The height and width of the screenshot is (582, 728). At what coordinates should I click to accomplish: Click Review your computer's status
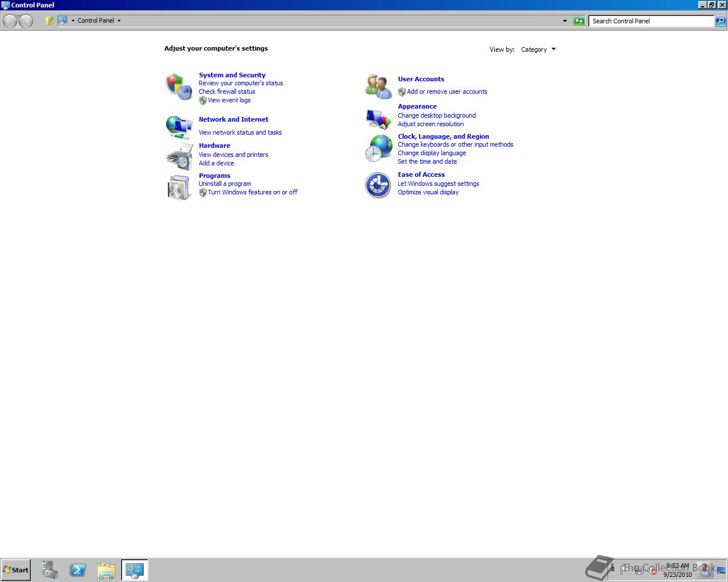click(241, 83)
